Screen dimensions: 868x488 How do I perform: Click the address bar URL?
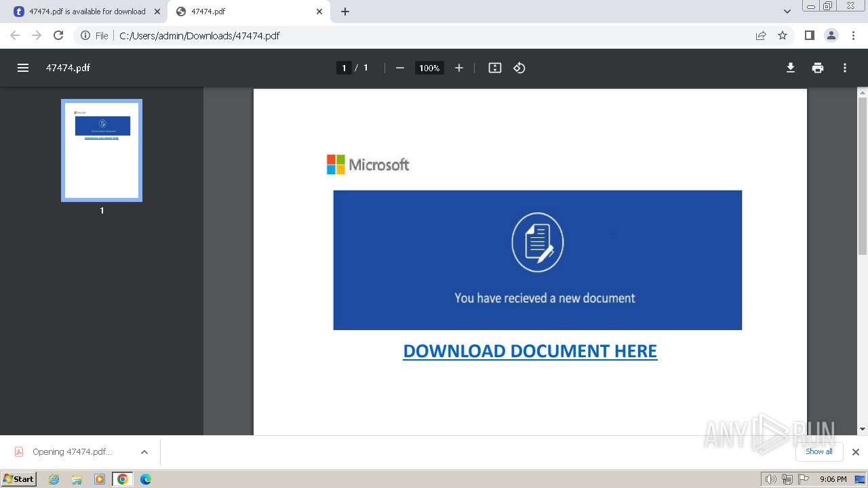tap(199, 35)
